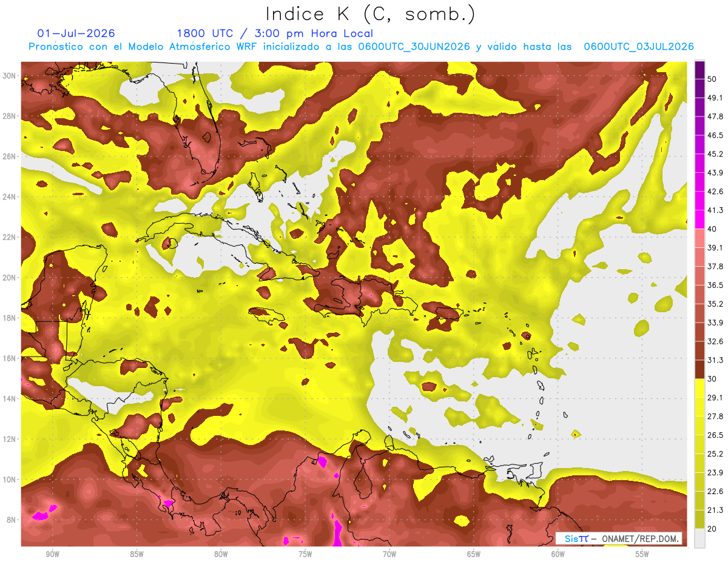Pick the dark purple swatch atop the color bar
Viewport: 728px width, 562px height.
(x=700, y=70)
